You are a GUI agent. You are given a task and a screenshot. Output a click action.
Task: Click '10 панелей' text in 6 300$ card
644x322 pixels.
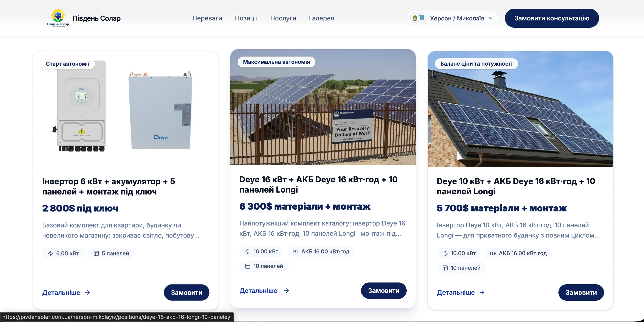268,266
